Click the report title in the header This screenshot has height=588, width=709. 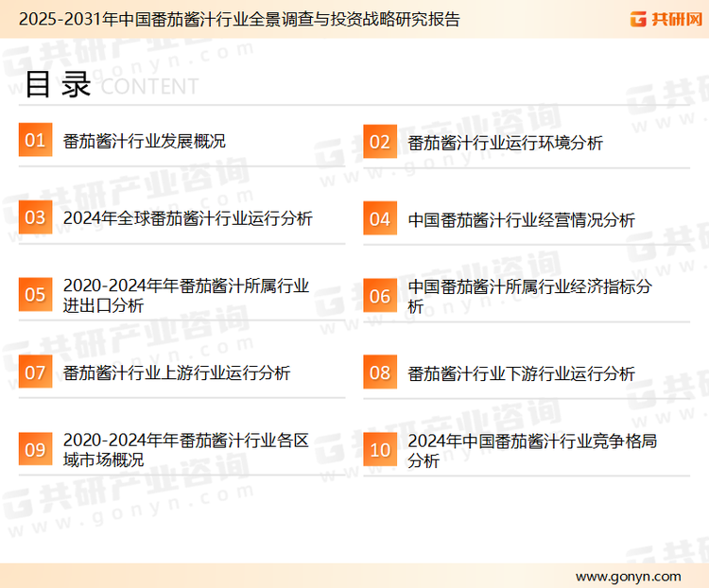coord(238,19)
